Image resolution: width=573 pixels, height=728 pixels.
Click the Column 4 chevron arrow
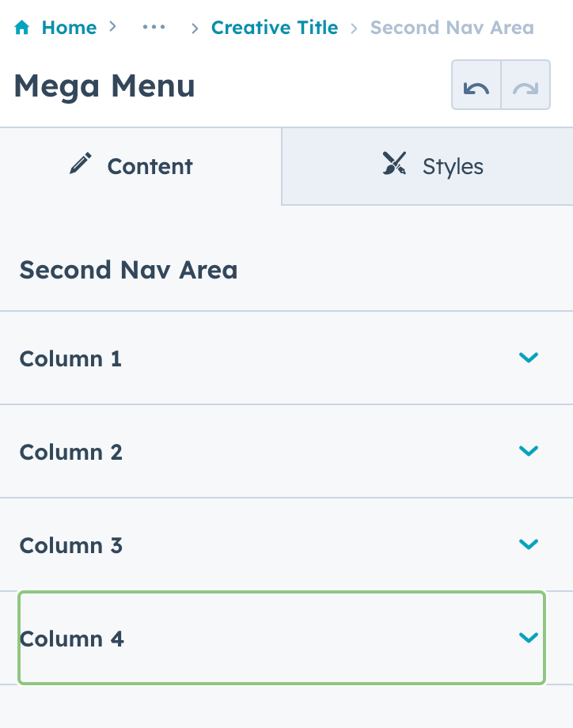tap(528, 638)
